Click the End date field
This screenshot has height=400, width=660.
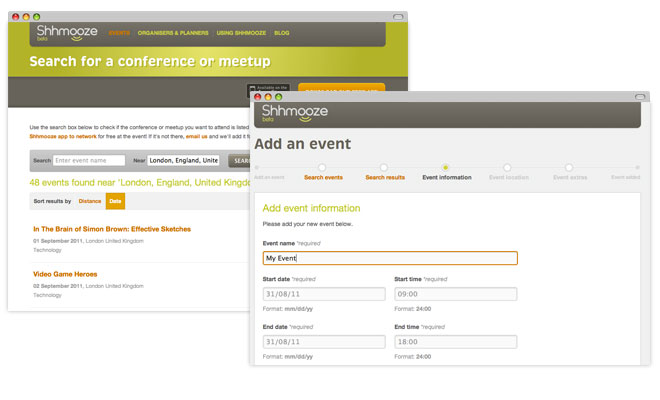(324, 341)
